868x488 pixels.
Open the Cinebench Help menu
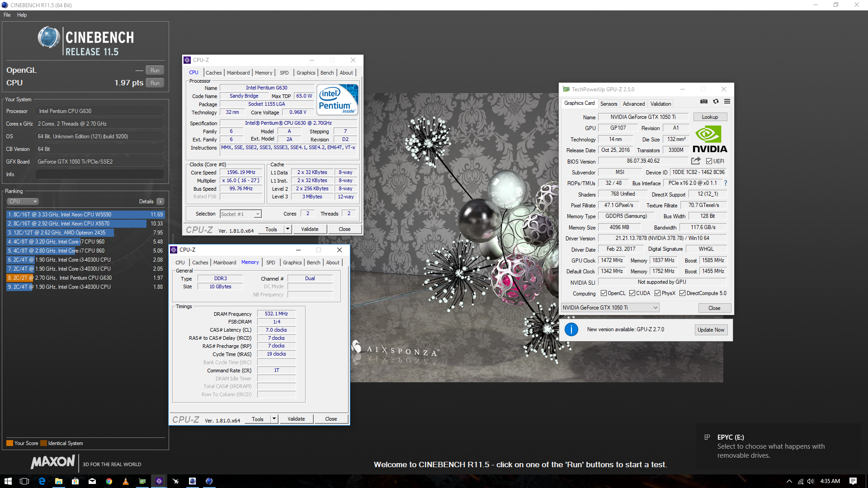22,15
